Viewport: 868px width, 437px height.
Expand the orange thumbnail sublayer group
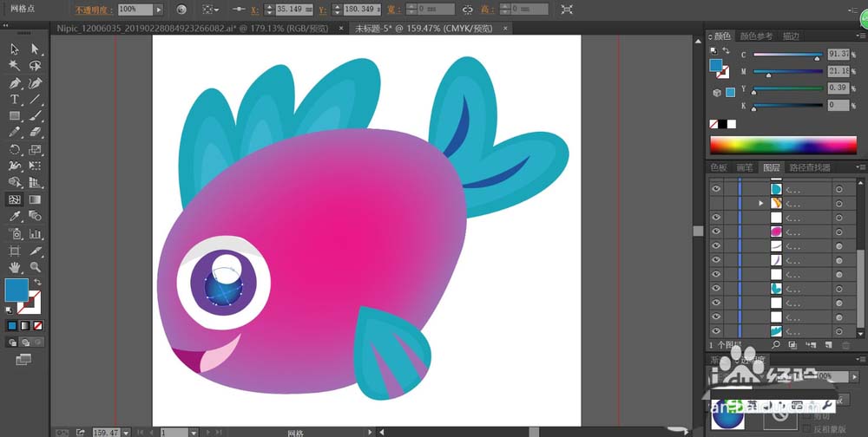(x=763, y=204)
